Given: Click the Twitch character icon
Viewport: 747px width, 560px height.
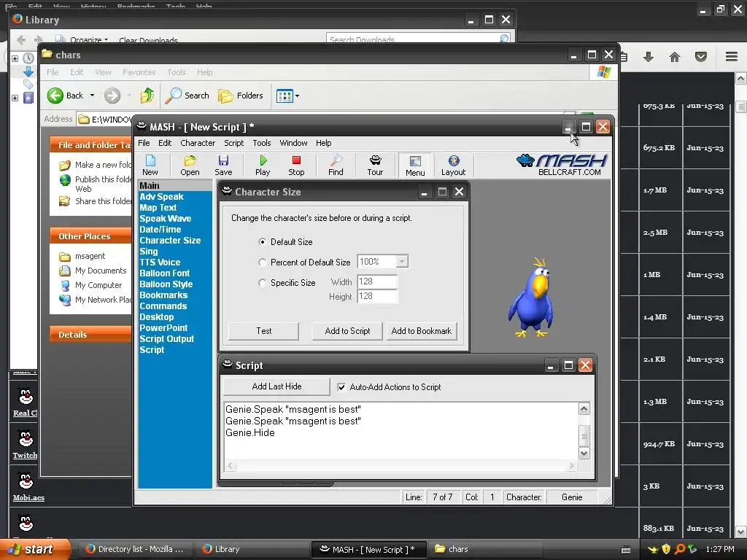Looking at the screenshot, I should click(x=26, y=438).
